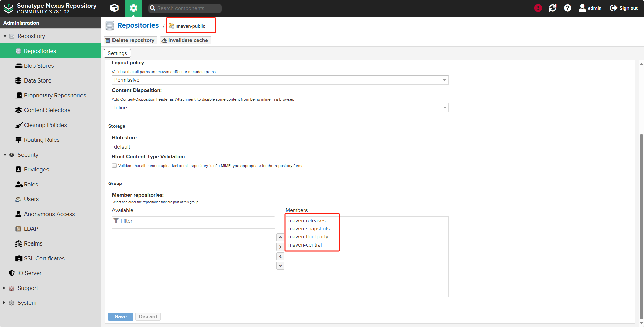This screenshot has width=644, height=327.
Task: Collapse the Security tree section
Action: tap(5, 155)
